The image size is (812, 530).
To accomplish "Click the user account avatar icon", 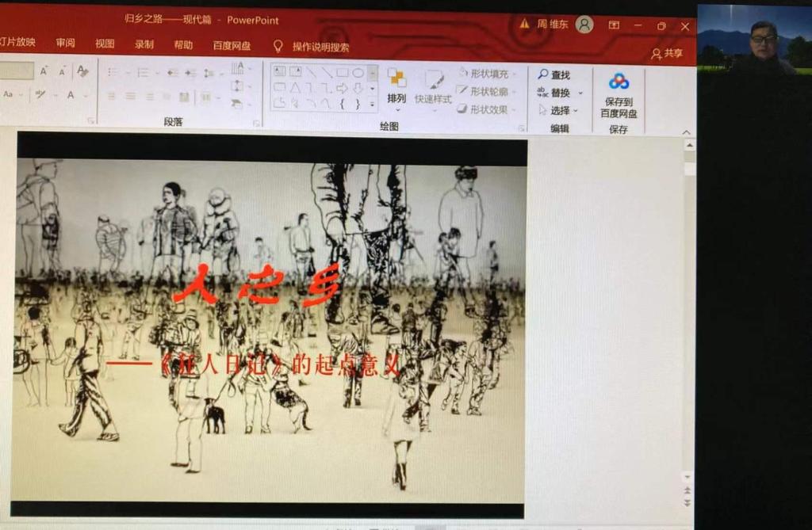I will pyautogui.click(x=584, y=25).
